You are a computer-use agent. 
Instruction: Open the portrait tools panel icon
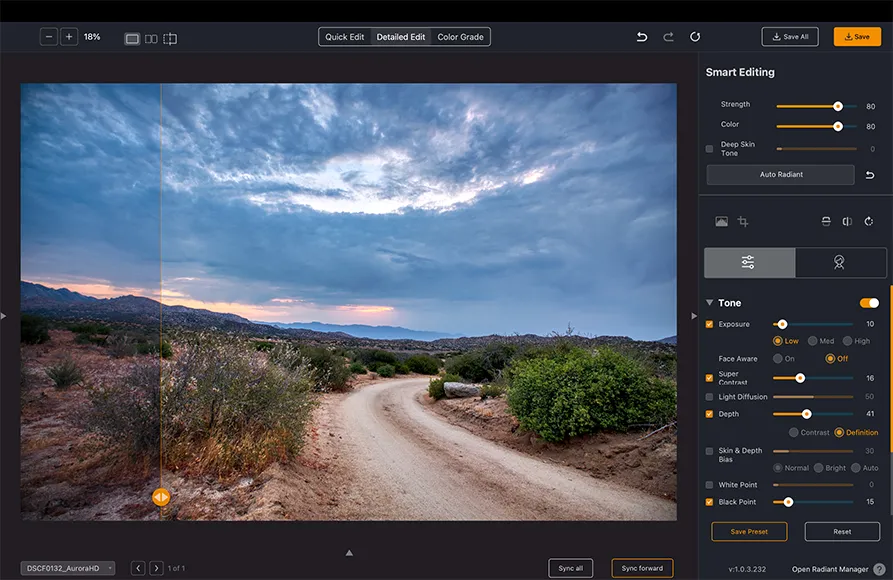pyautogui.click(x=840, y=262)
